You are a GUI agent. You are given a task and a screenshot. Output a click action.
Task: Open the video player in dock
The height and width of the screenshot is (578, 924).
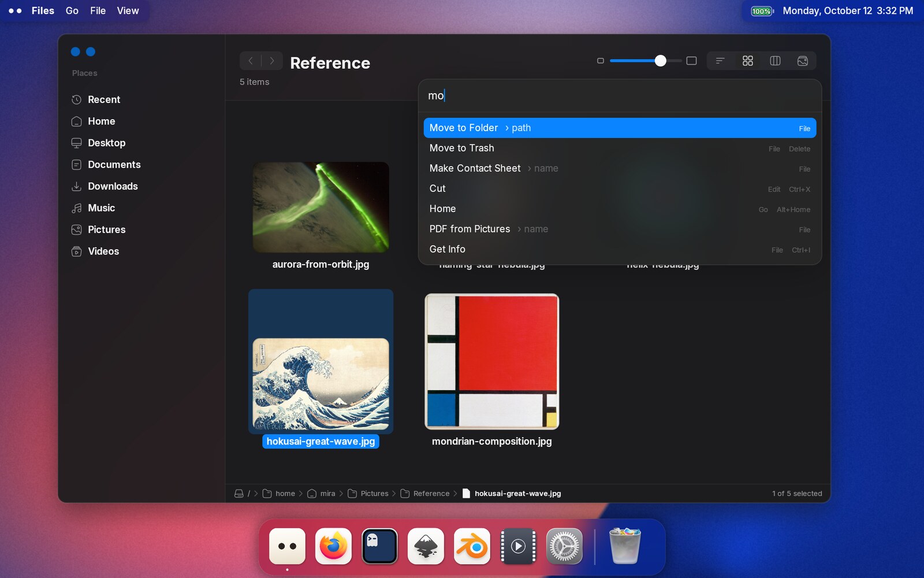pos(518,546)
